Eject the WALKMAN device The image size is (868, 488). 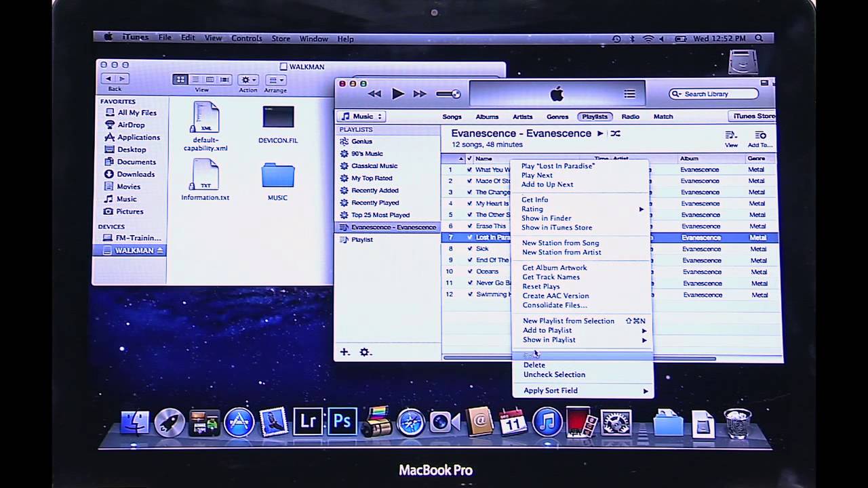point(160,251)
